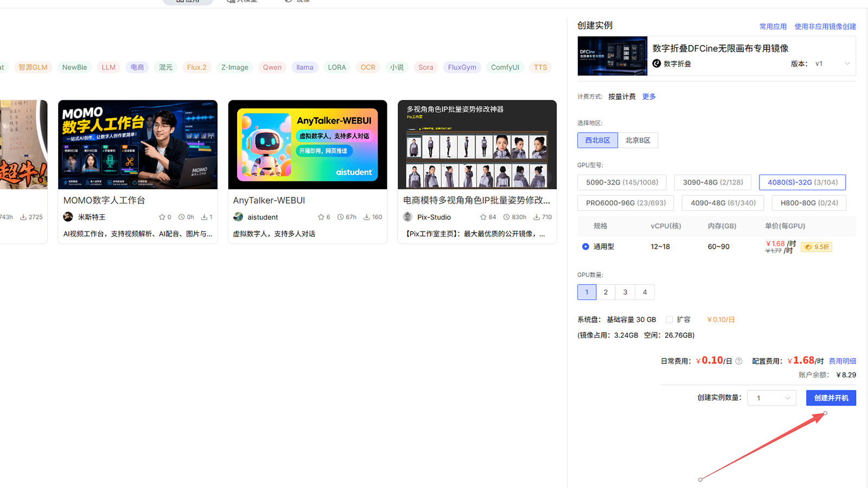Click the 9.5折 discount badge
This screenshot has width=868, height=488.
point(817,247)
